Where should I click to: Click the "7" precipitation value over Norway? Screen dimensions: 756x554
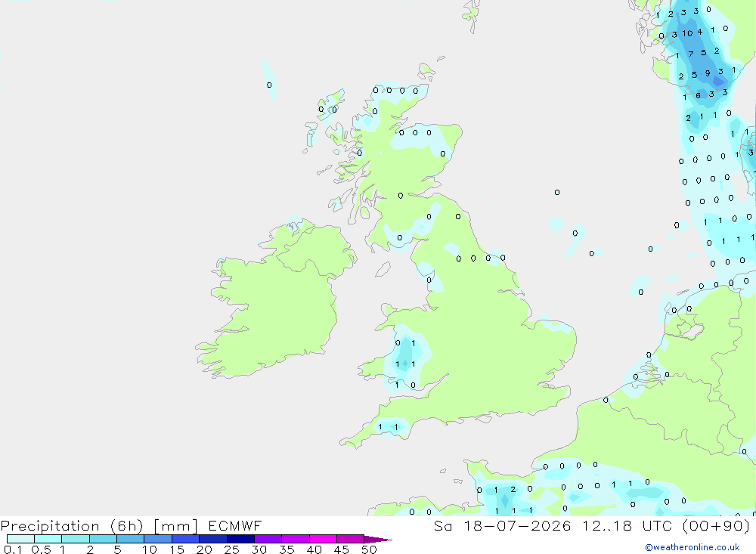click(690, 54)
